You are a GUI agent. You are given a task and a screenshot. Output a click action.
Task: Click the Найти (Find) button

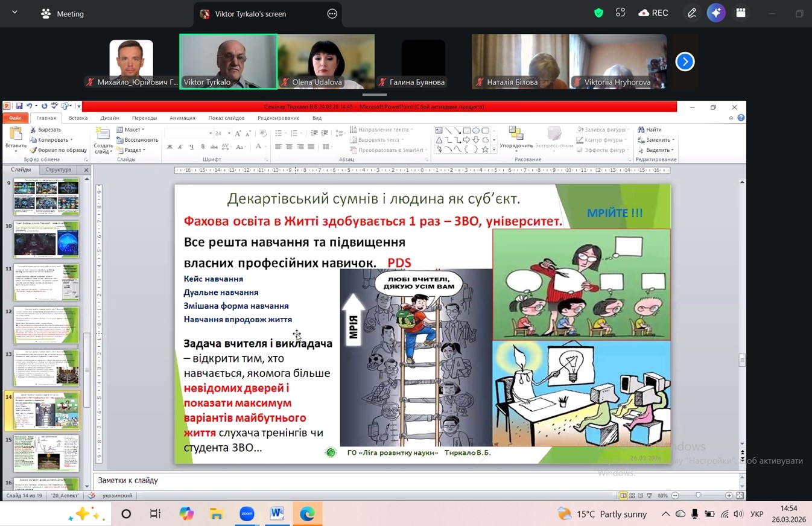pos(650,130)
